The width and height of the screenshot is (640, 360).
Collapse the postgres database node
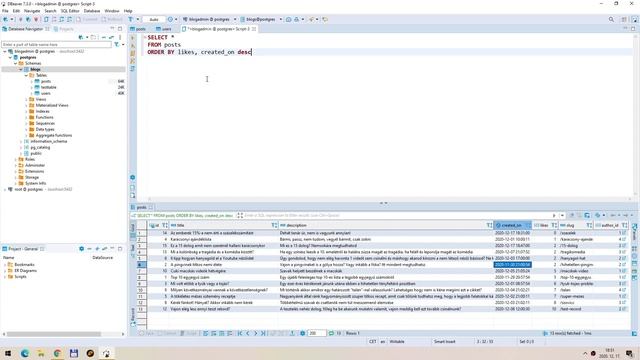point(10,58)
